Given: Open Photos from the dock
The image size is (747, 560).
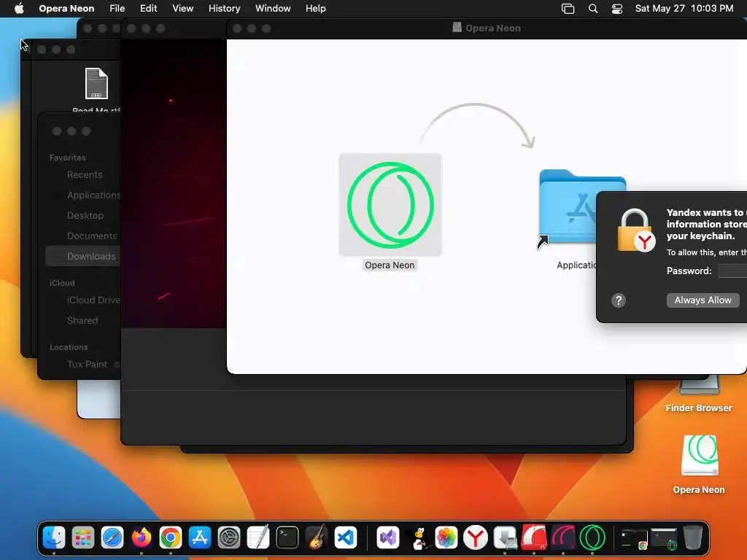Looking at the screenshot, I should pyautogui.click(x=446, y=537).
